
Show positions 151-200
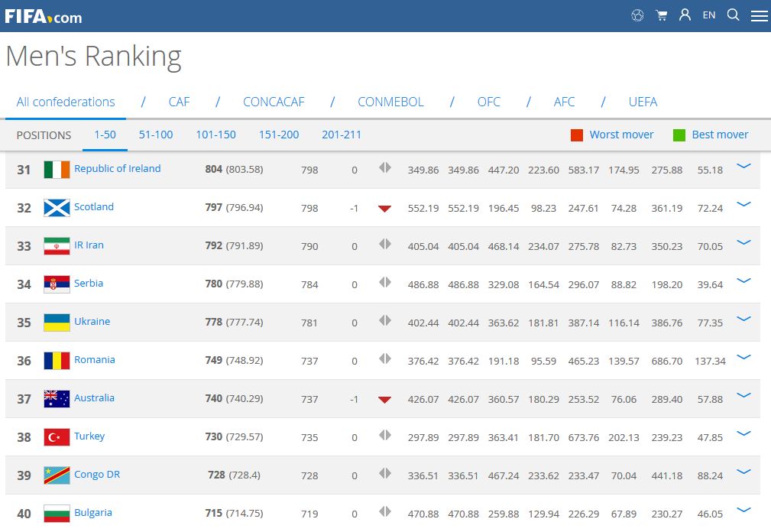coord(279,135)
